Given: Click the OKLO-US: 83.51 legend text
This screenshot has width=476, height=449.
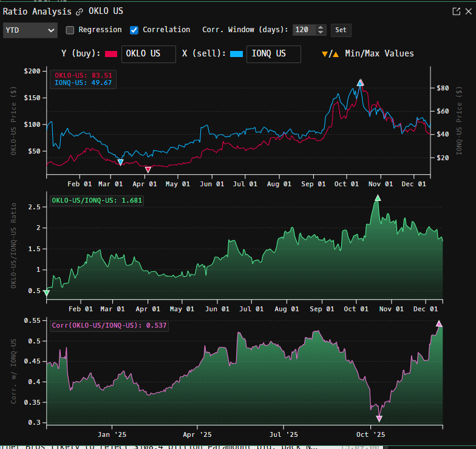Looking at the screenshot, I should click(x=83, y=75).
